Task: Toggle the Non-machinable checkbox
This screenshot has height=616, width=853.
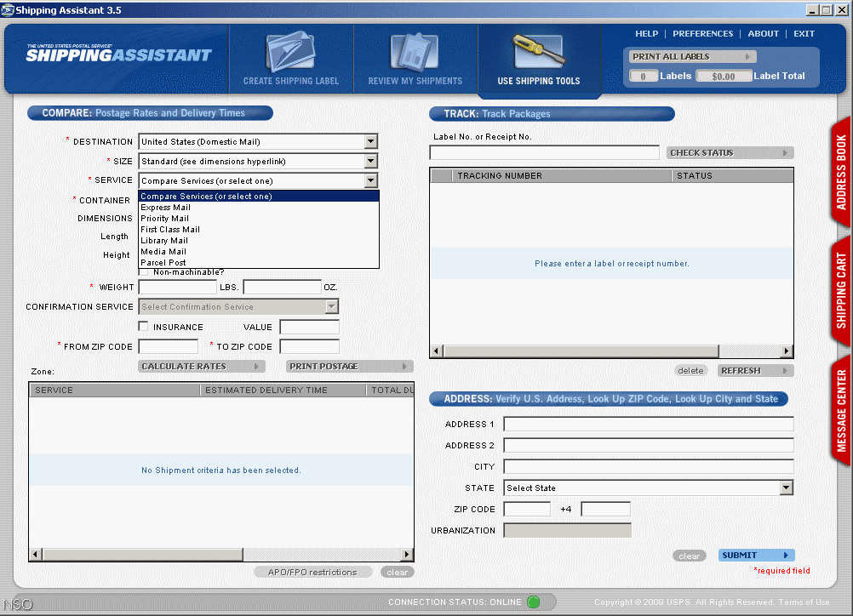Action: 144,272
